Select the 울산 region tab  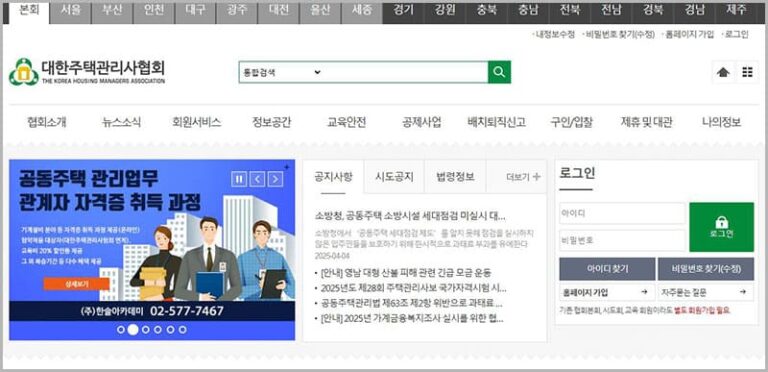(320, 12)
